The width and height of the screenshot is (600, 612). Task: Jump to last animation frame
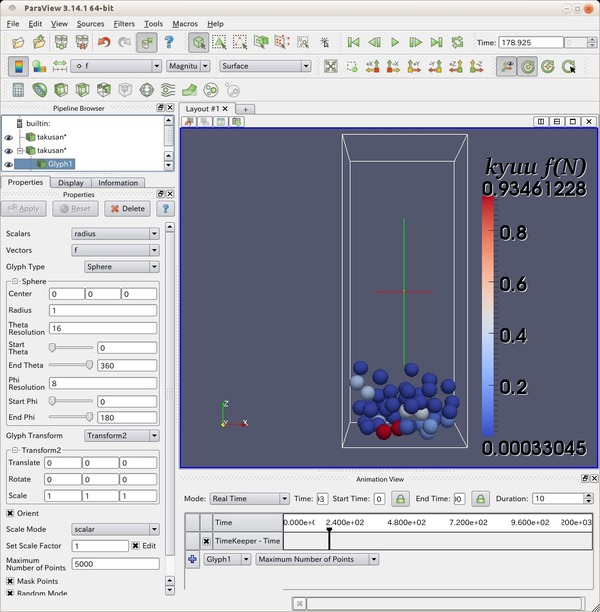[436, 42]
